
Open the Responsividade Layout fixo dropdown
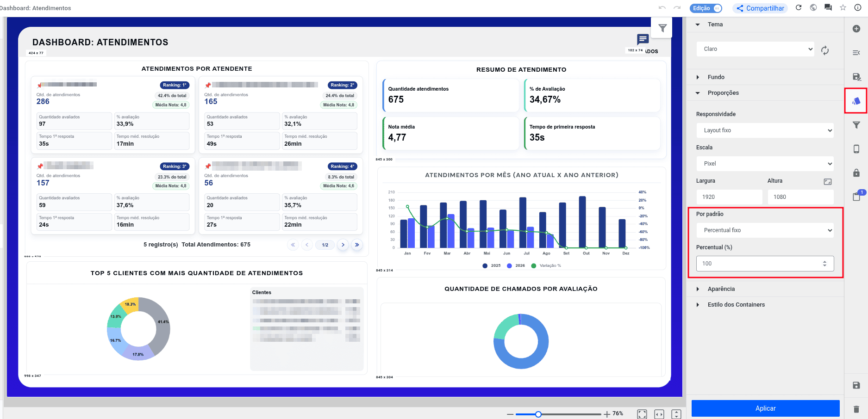click(765, 130)
